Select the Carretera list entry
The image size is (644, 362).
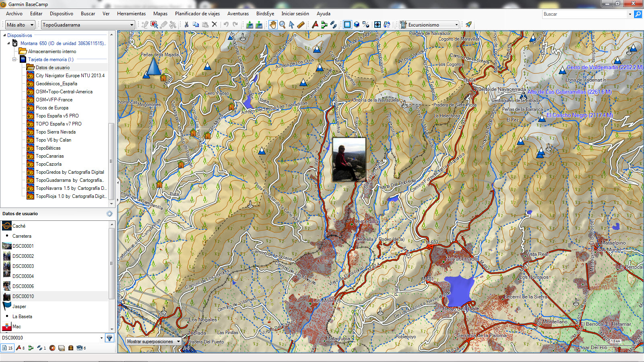(x=22, y=236)
